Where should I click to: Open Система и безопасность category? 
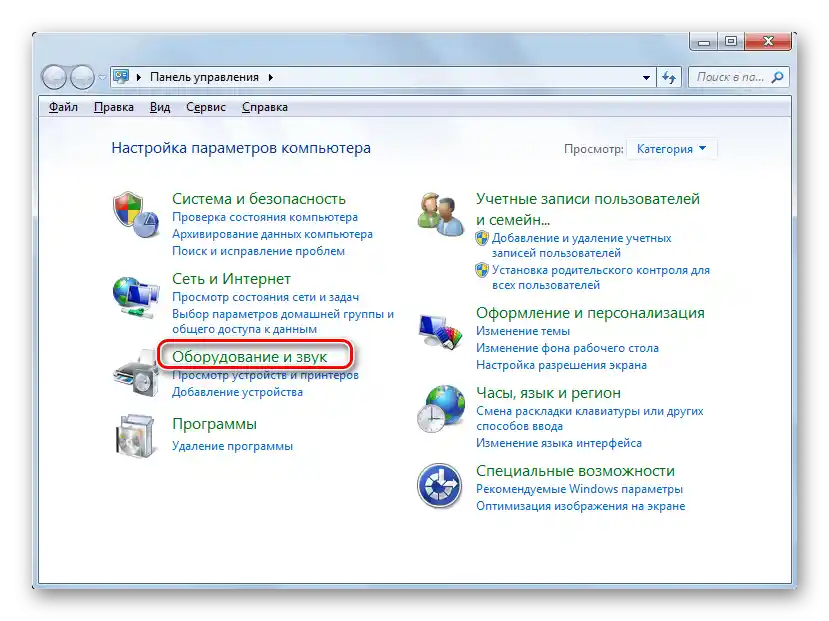point(259,199)
